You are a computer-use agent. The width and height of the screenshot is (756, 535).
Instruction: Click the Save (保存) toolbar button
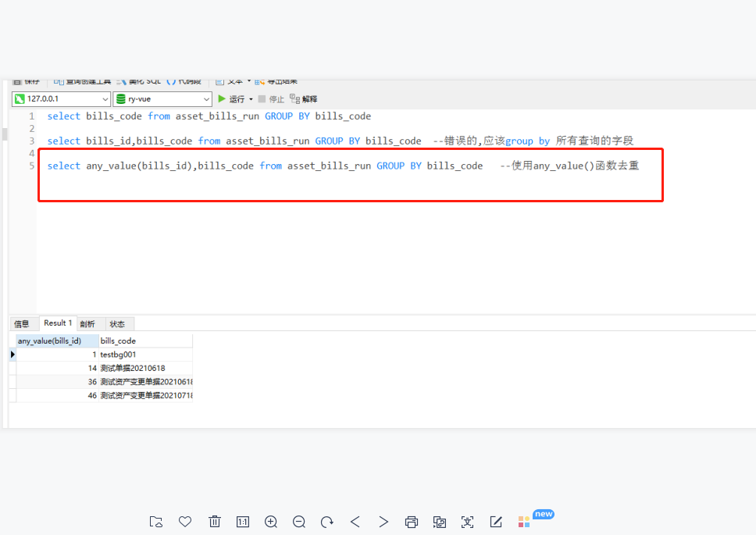26,81
